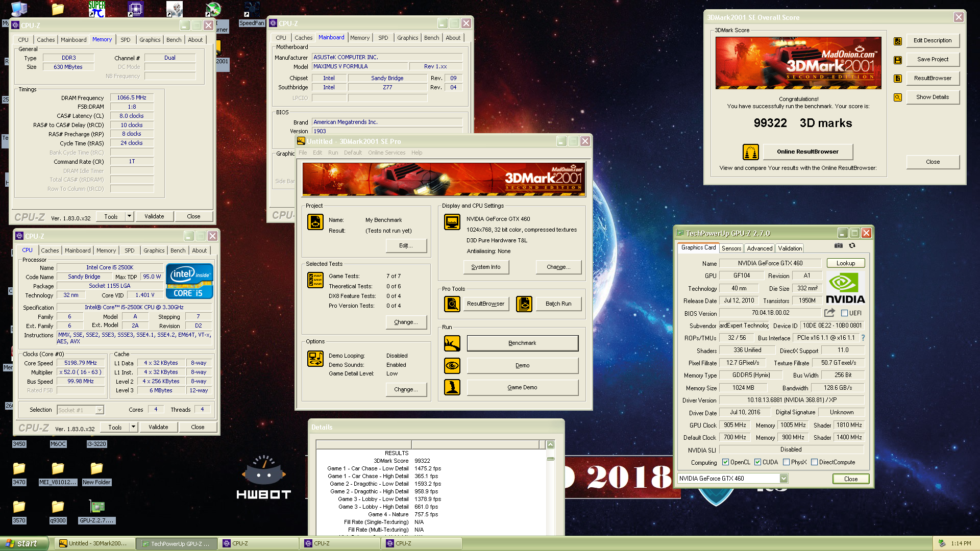Click the magnifier icon beside Show Details

pyautogui.click(x=898, y=97)
